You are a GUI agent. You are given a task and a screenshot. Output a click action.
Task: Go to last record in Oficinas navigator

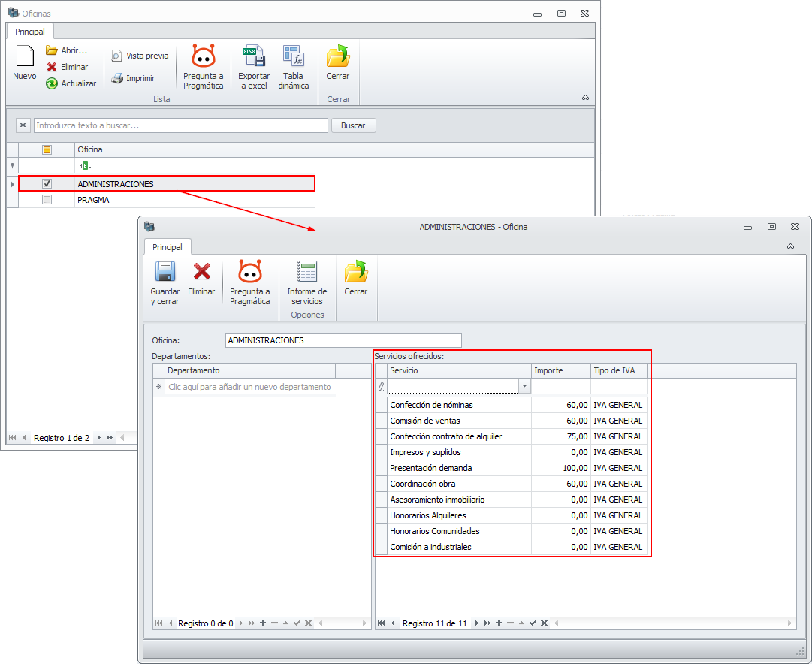click(110, 438)
